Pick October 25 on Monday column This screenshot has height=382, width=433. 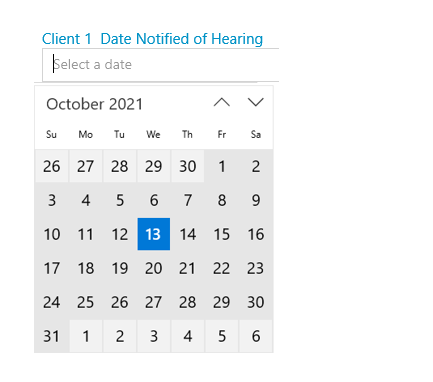[x=86, y=302]
